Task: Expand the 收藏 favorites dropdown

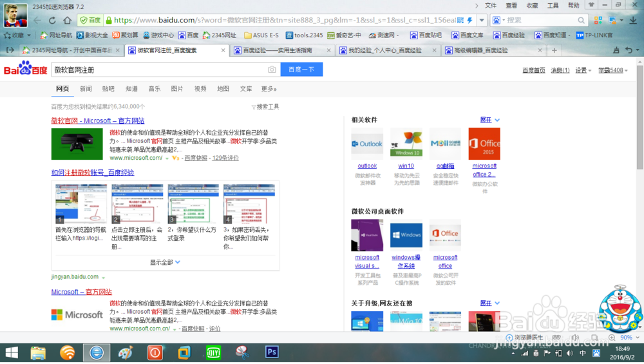Action: (29, 35)
